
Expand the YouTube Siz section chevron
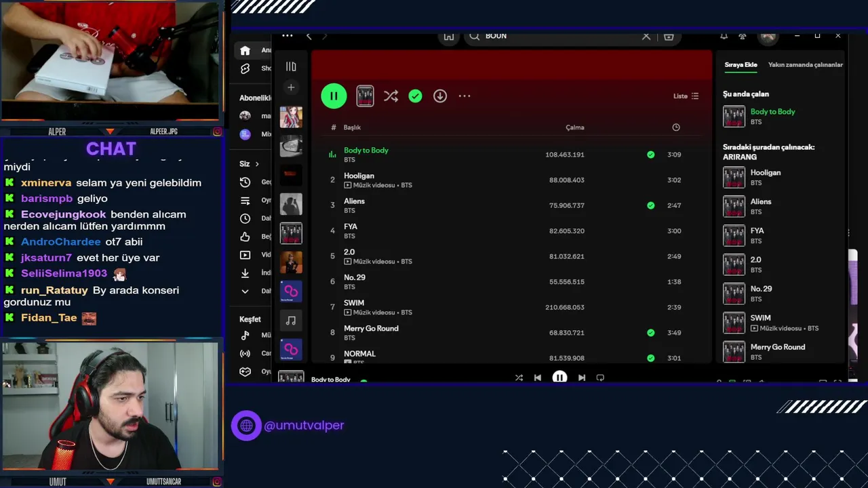[x=256, y=164]
